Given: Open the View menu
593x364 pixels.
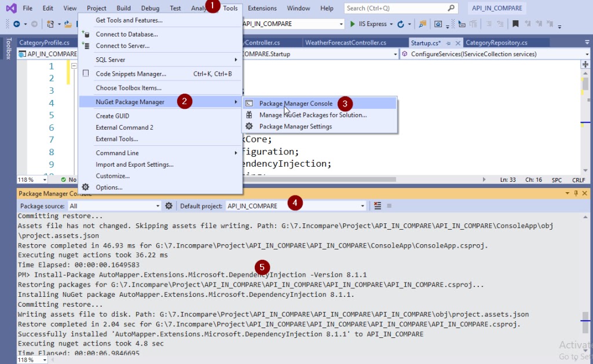Looking at the screenshot, I should (69, 8).
